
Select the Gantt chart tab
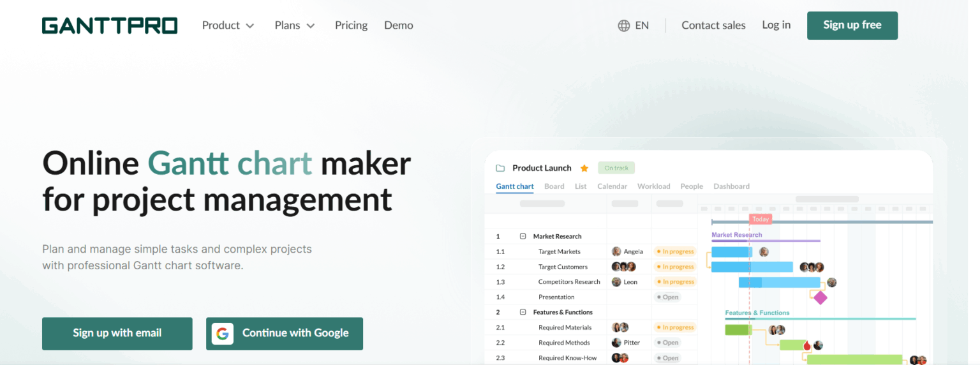tap(515, 186)
